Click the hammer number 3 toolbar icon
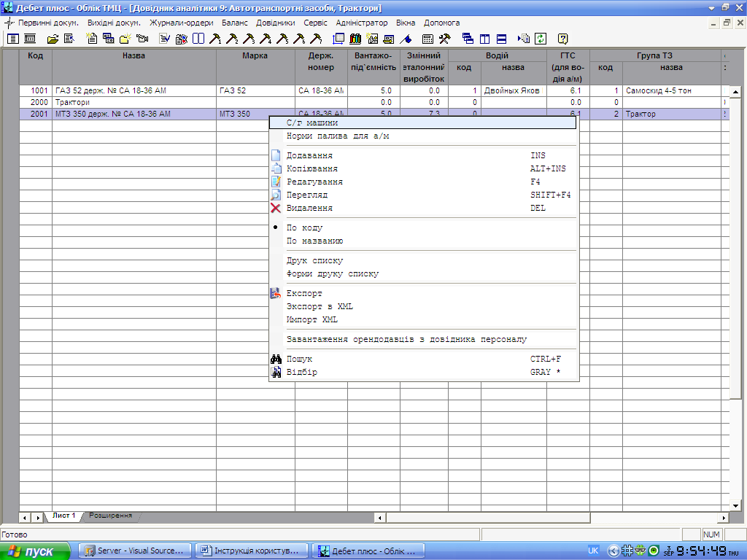This screenshot has height=560, width=747. click(x=249, y=39)
